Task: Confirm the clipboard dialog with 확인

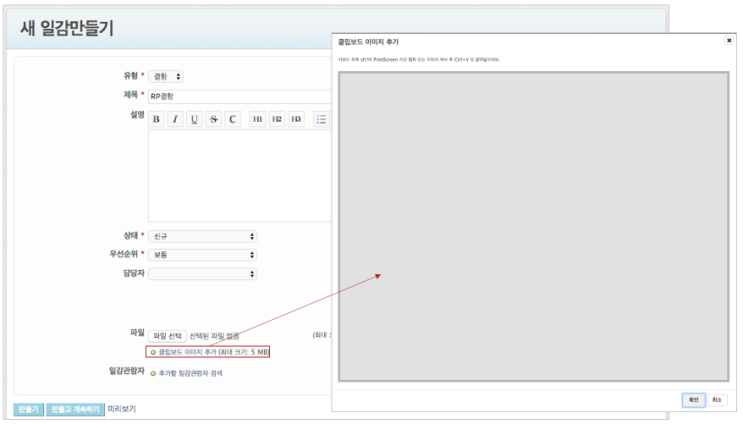Action: (694, 400)
